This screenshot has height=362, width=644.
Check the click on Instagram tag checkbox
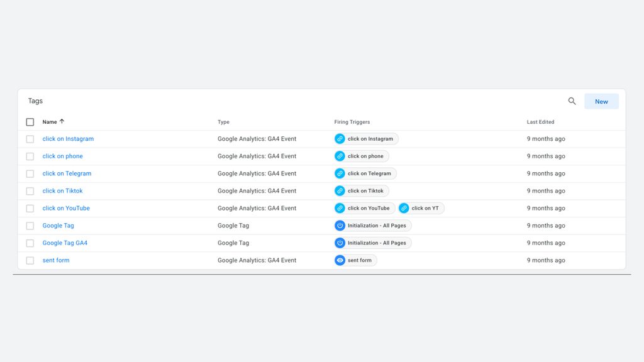[30, 139]
